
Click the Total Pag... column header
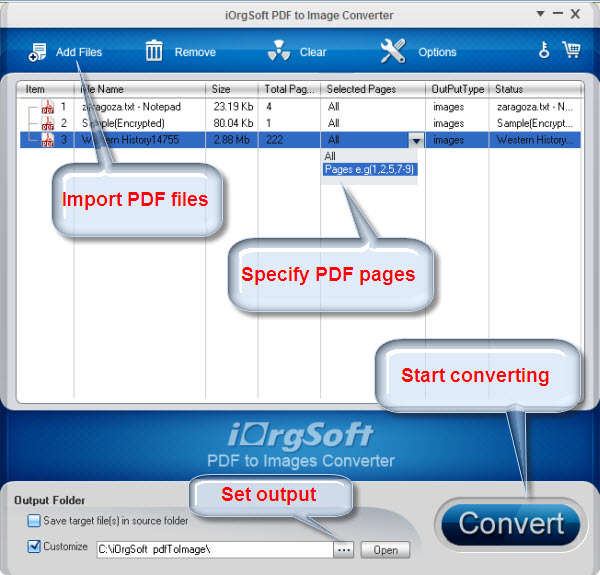[x=289, y=89]
